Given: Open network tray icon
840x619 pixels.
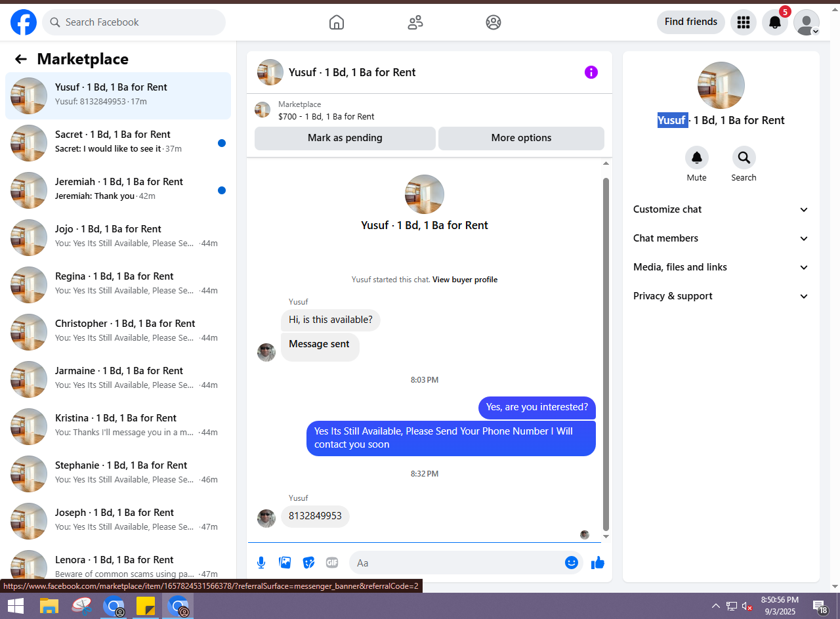Looking at the screenshot, I should [732, 606].
